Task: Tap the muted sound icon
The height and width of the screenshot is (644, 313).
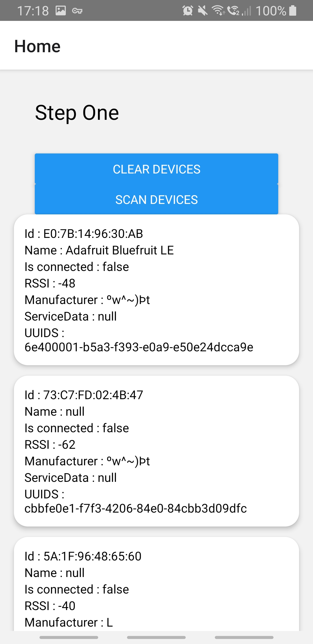Action: pos(203,11)
